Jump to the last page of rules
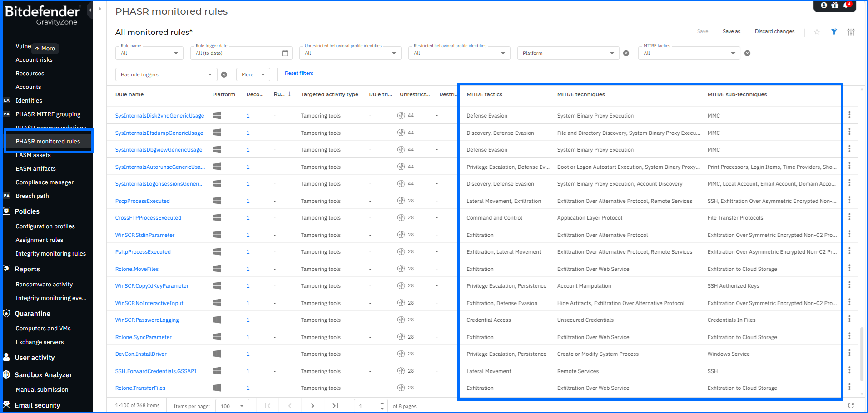The height and width of the screenshot is (413, 868). pyautogui.click(x=335, y=406)
